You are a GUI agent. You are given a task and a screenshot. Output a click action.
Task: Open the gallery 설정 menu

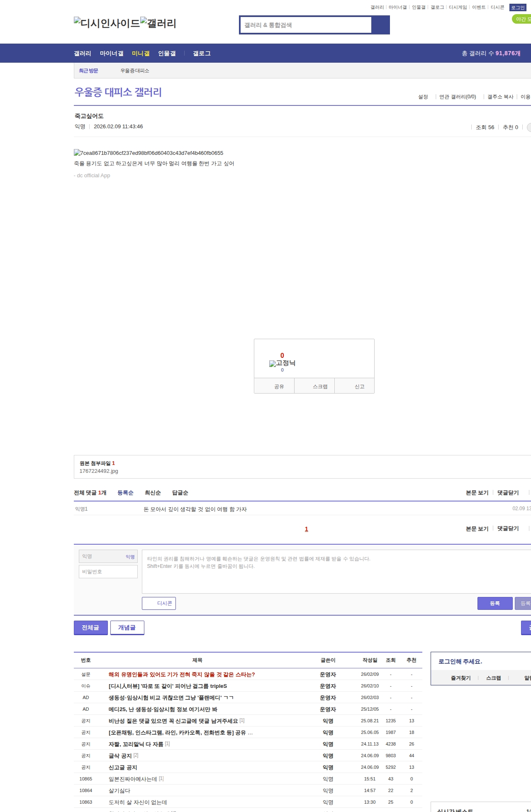click(423, 97)
